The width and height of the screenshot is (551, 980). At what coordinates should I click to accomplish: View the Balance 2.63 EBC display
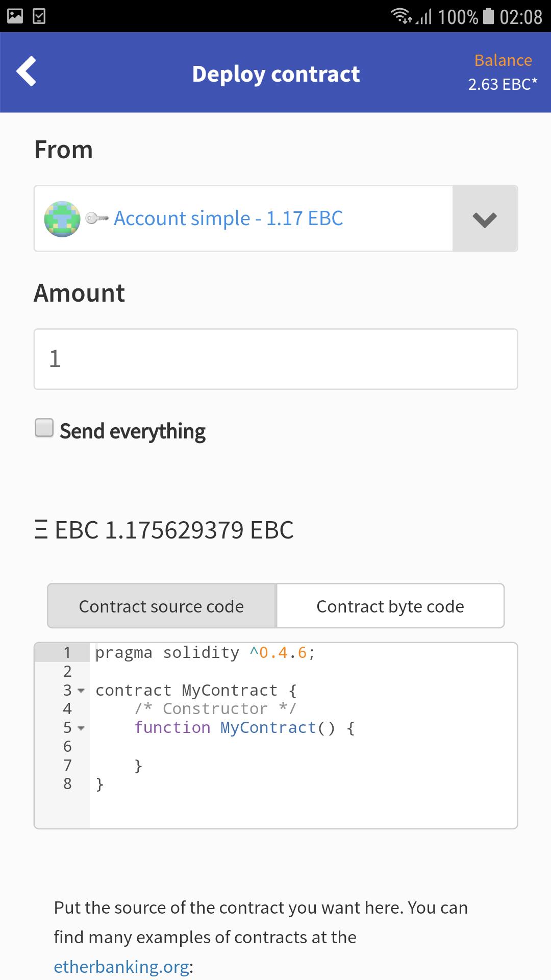coord(503,72)
